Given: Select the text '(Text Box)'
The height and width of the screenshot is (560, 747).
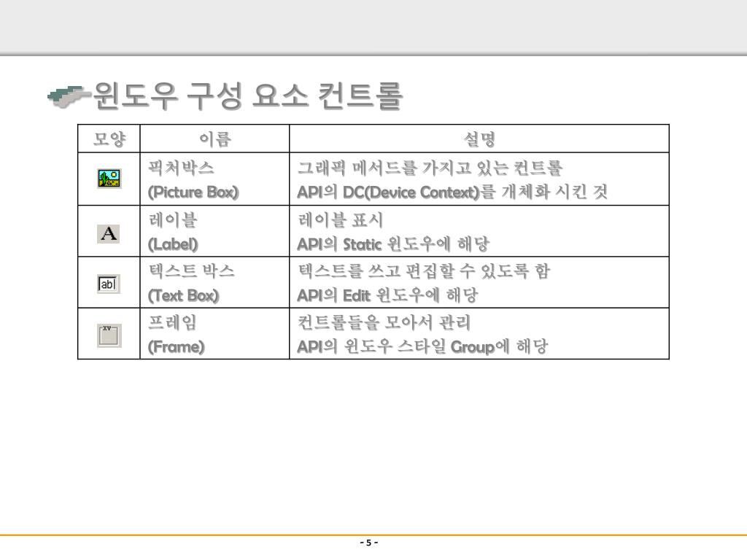Looking at the screenshot, I should pyautogui.click(x=183, y=295).
